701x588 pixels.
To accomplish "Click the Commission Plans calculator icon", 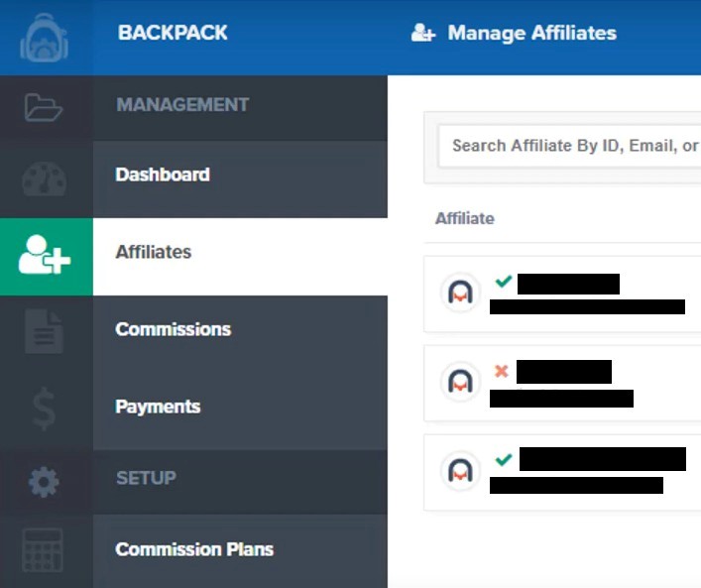I will [43, 550].
